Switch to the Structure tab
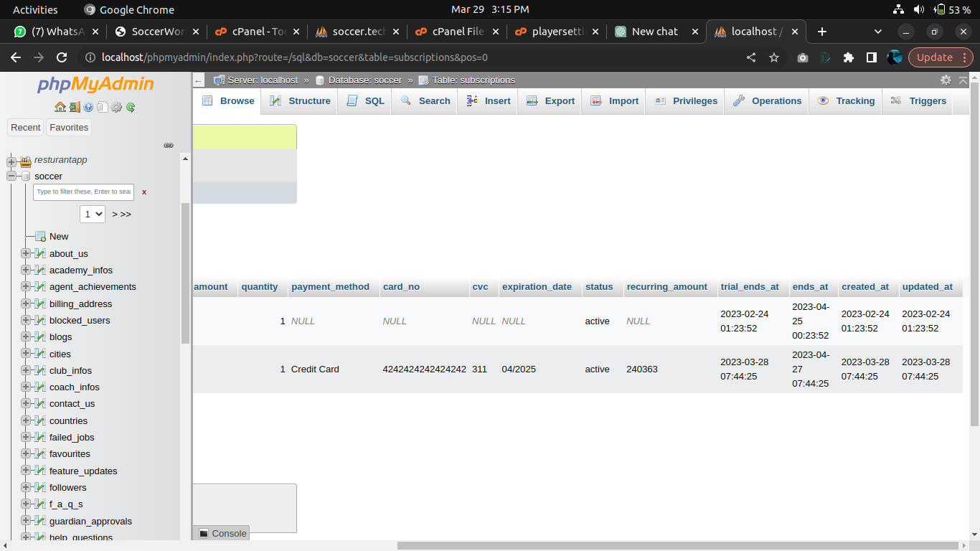The width and height of the screenshot is (980, 551). pos(301,101)
